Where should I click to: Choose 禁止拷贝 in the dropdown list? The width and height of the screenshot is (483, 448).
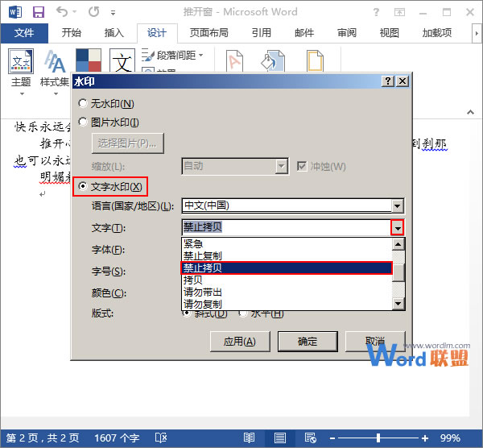(x=287, y=268)
